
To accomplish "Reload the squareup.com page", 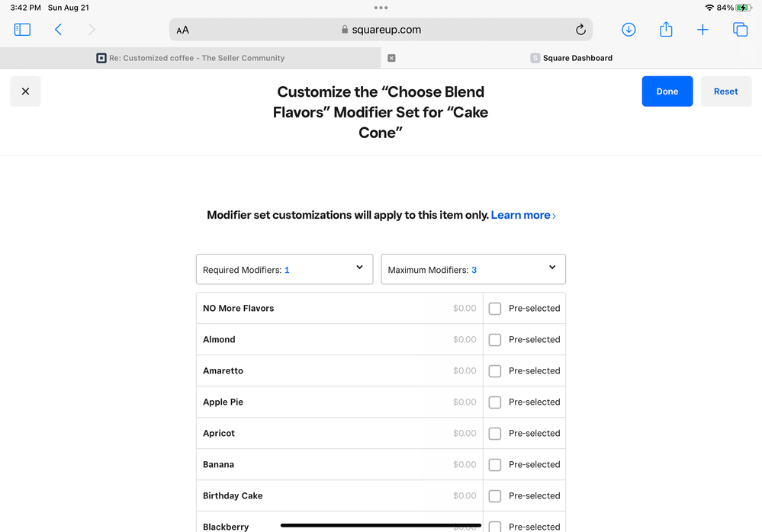I will click(580, 30).
